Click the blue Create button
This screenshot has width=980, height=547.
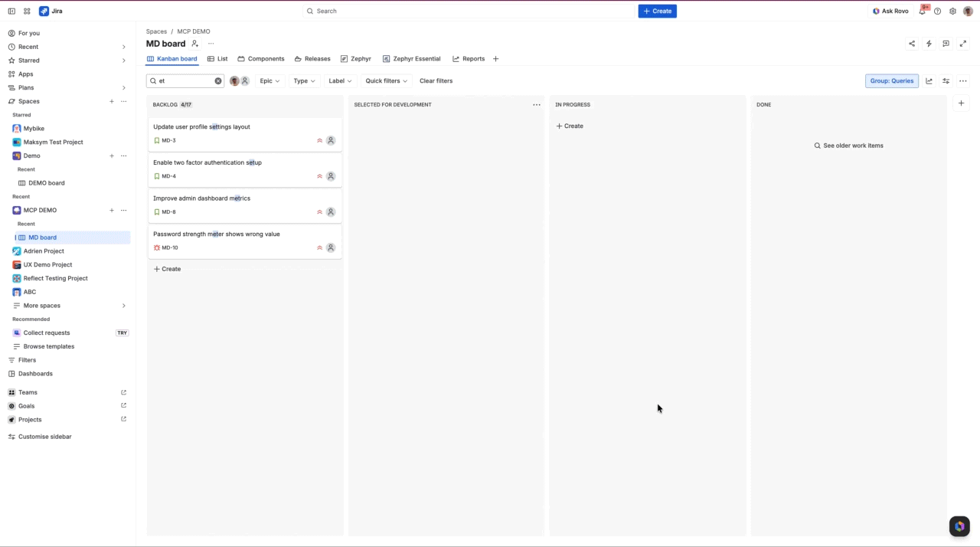(x=657, y=11)
